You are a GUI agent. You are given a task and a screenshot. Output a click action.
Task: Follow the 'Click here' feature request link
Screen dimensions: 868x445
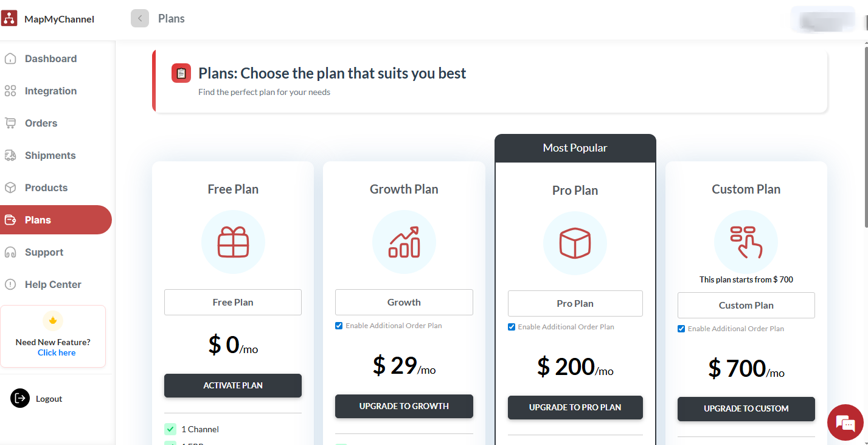[57, 352]
